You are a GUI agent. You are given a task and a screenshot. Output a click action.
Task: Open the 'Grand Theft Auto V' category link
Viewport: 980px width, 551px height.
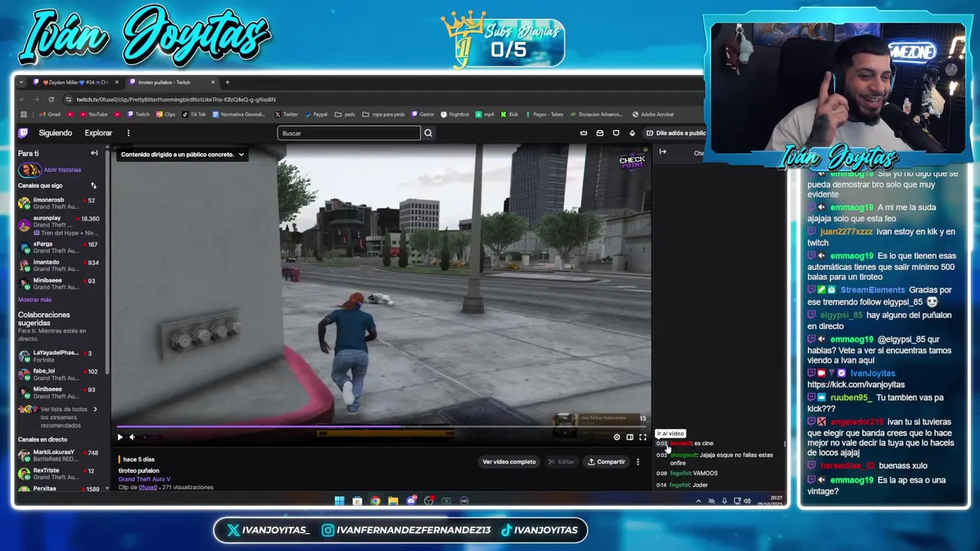[144, 479]
